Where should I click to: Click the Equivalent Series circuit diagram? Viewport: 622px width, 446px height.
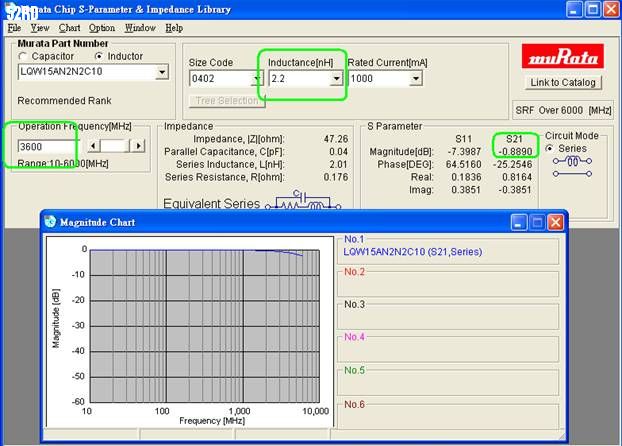[x=303, y=200]
